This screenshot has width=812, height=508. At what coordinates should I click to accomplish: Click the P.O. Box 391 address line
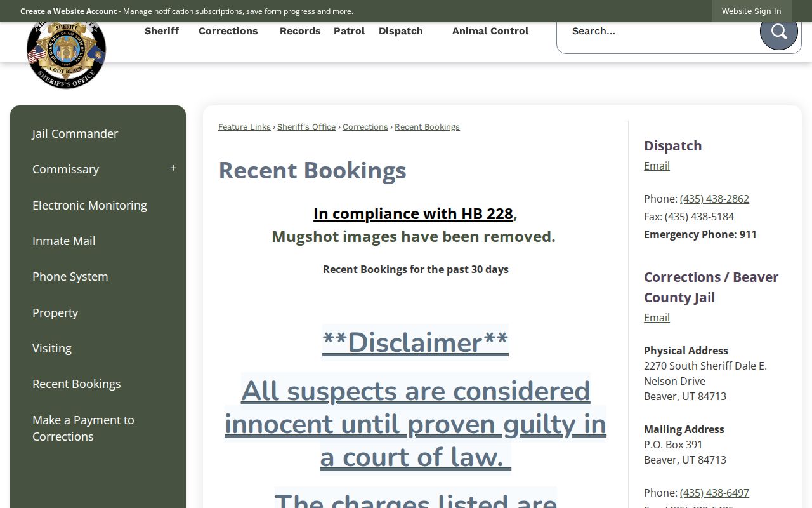pos(673,444)
